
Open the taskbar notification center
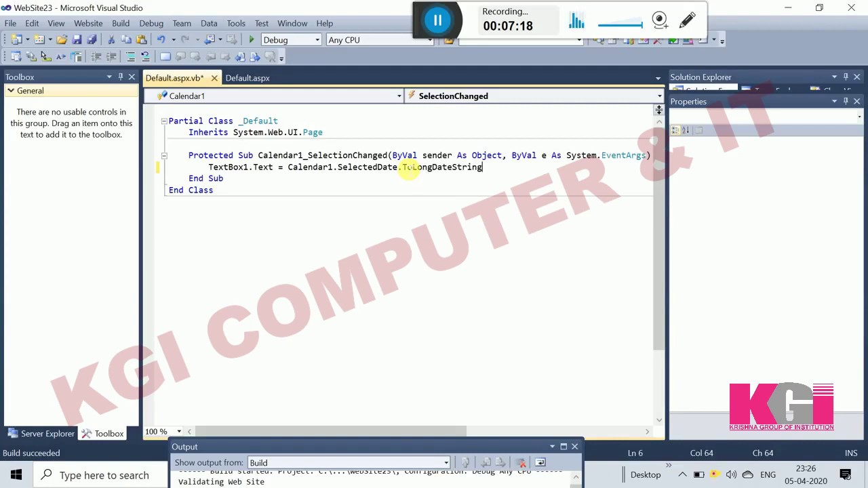click(846, 475)
